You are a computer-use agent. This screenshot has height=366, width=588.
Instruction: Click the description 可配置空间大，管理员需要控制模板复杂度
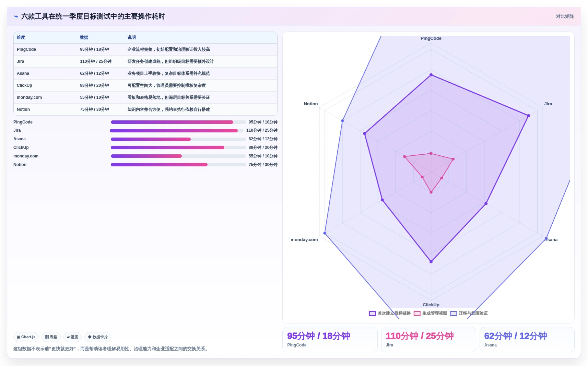[x=167, y=85]
